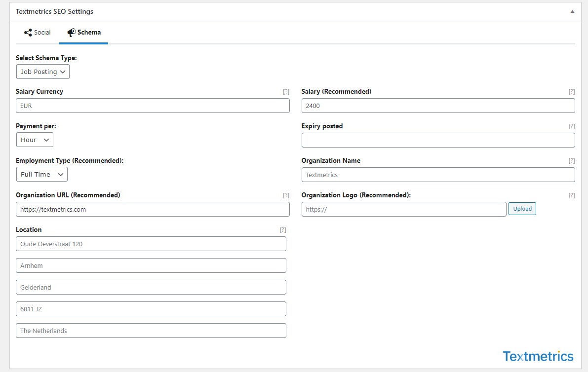The height and width of the screenshot is (372, 588).
Task: Show help for Organization Name field
Action: [x=571, y=161]
